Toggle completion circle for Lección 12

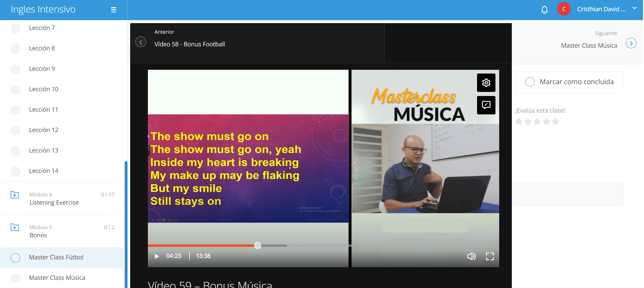pos(15,130)
